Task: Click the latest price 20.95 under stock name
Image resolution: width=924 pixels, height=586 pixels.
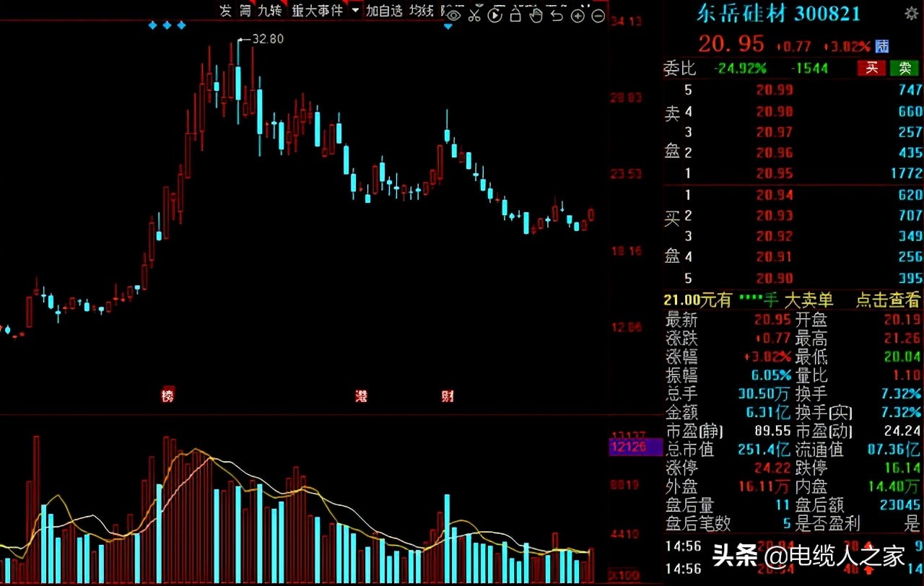Action: (731, 44)
